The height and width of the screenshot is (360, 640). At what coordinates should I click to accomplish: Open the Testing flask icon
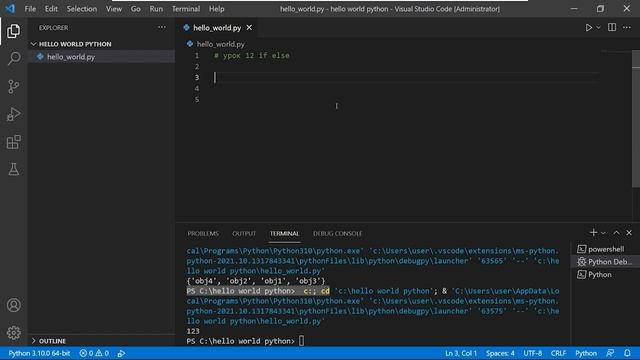pyautogui.click(x=13, y=169)
